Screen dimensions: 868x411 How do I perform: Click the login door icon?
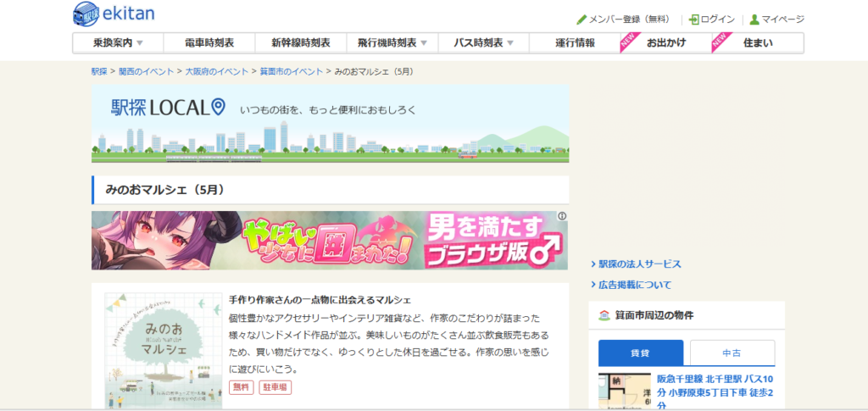coord(693,19)
